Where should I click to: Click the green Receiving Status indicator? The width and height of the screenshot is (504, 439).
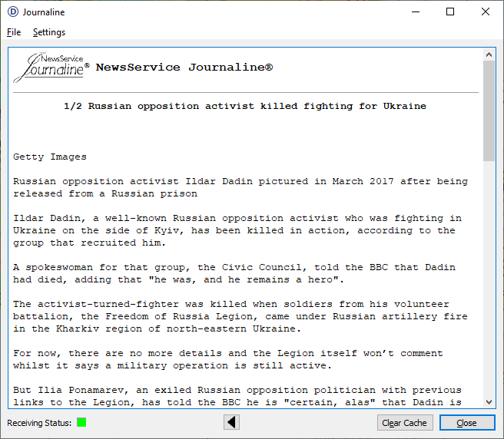coord(81,423)
